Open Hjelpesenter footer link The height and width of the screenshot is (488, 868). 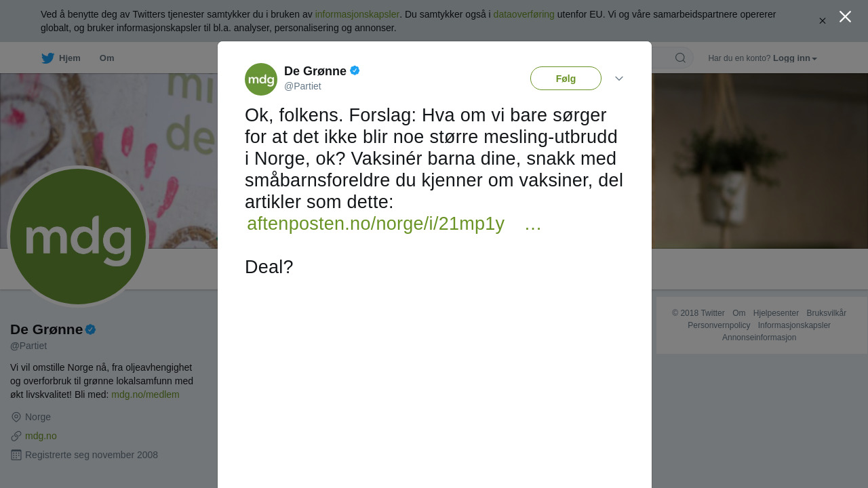click(x=776, y=313)
